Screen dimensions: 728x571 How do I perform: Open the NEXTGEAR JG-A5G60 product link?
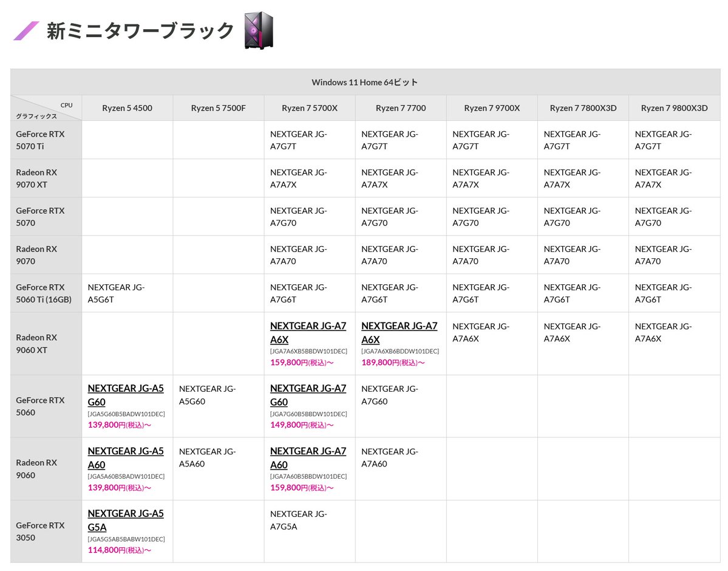click(x=126, y=395)
